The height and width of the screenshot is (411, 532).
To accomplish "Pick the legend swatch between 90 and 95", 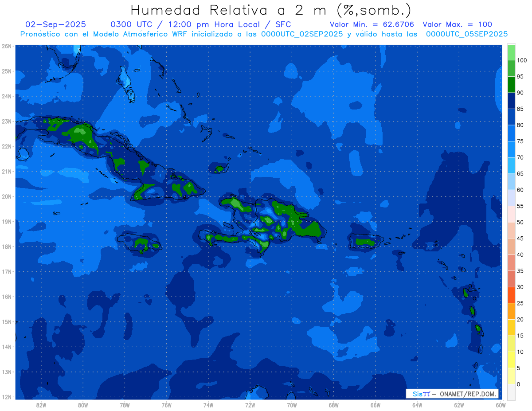I will tap(511, 84).
